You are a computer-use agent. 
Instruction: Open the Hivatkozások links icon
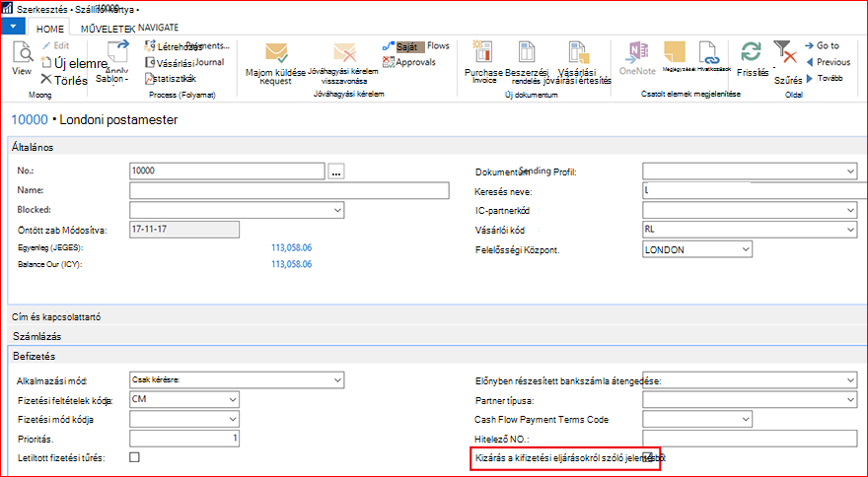point(707,53)
